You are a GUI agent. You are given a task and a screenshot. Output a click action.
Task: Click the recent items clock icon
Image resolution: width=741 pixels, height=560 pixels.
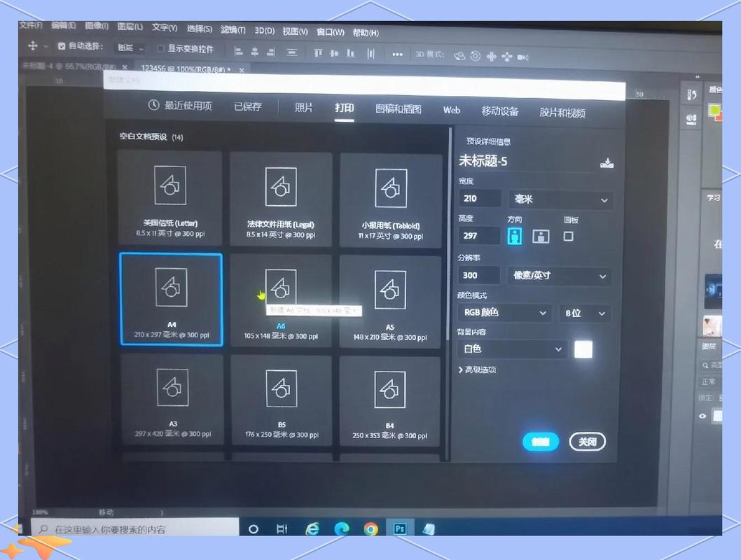(x=153, y=105)
